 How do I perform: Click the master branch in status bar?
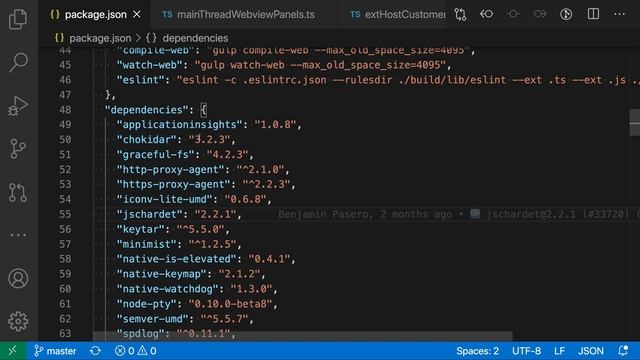pos(55,351)
